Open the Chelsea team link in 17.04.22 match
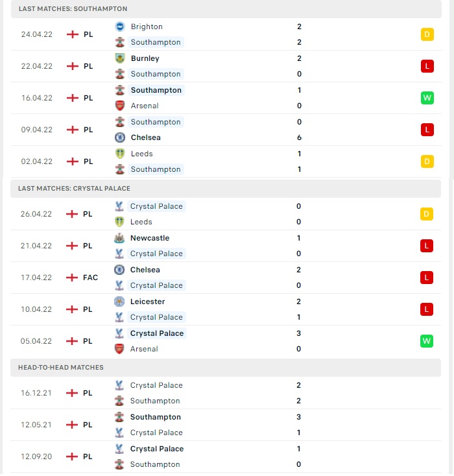The height and width of the screenshot is (476, 454). (x=145, y=270)
